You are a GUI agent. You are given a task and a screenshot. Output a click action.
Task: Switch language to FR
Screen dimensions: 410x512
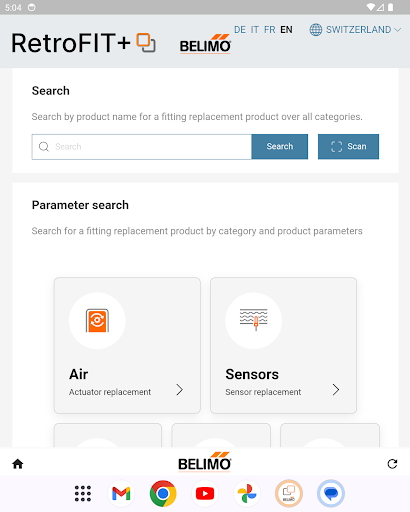pyautogui.click(x=270, y=30)
